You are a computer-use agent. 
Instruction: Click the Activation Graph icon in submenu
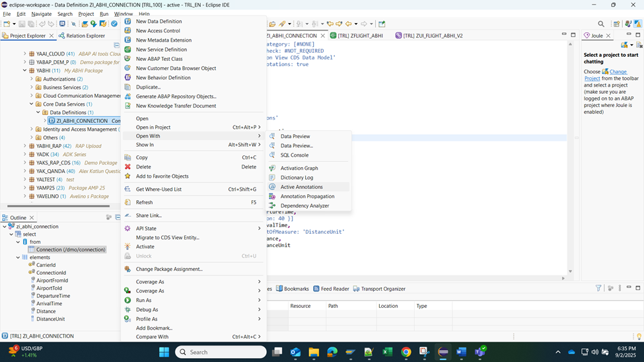pyautogui.click(x=272, y=168)
